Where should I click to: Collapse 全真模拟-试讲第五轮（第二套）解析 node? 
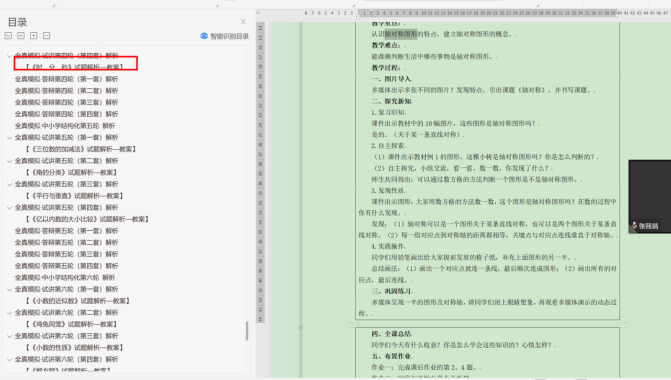9,161
